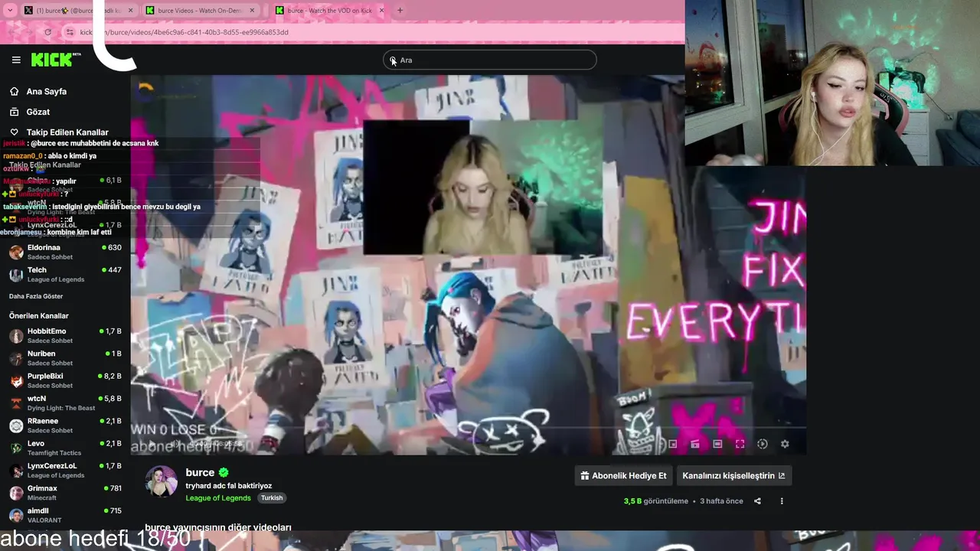This screenshot has width=980, height=551.
Task: Click the site information icon in the address bar
Action: click(x=70, y=32)
